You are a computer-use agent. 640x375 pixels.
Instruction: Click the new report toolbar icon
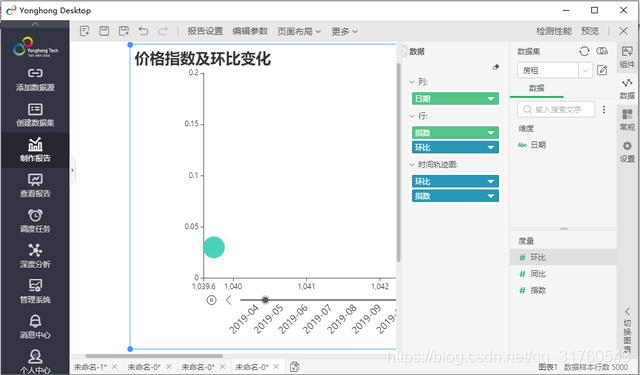click(85, 31)
